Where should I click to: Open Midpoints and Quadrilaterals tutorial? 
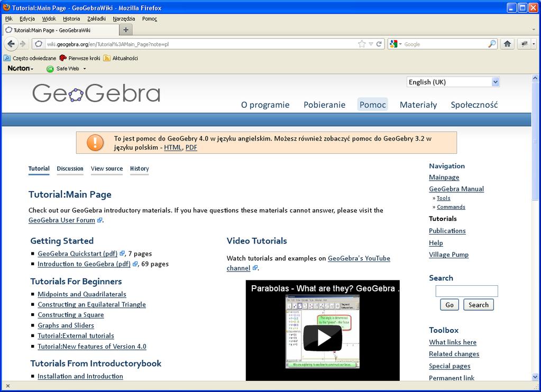coord(82,294)
